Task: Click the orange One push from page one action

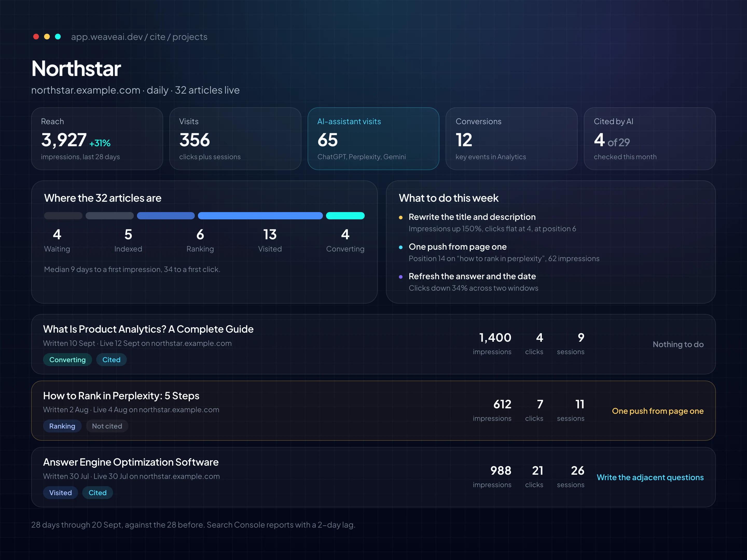Action: tap(658, 411)
